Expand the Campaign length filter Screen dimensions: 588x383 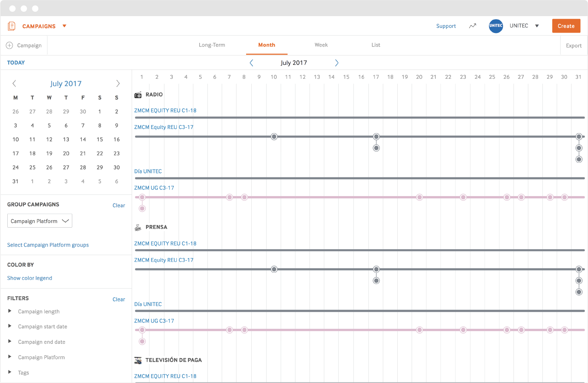10,311
